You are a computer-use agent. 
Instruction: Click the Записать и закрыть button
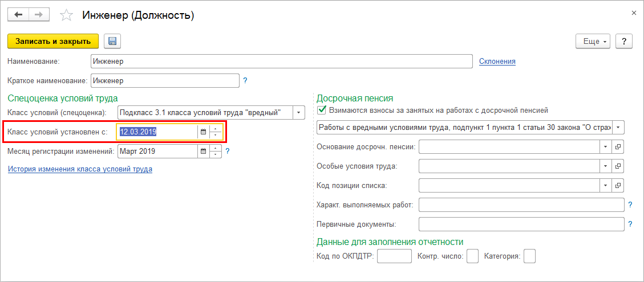pyautogui.click(x=53, y=41)
